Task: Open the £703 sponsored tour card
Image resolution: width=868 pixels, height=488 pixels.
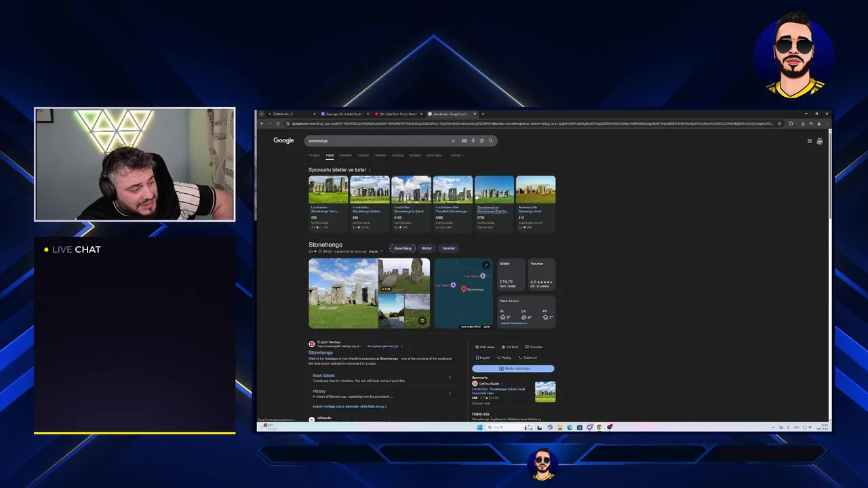Action: [x=494, y=203]
